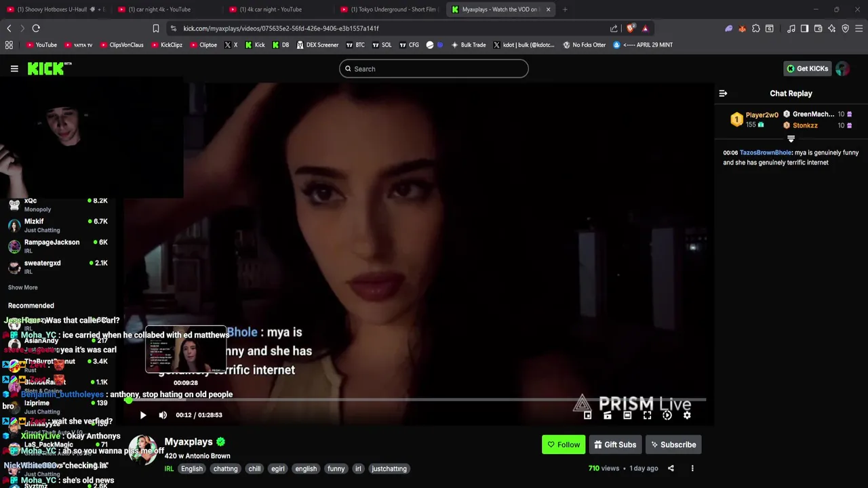This screenshot has height=488, width=868.
Task: Open Leo AI sparkle icon
Action: tap(831, 28)
